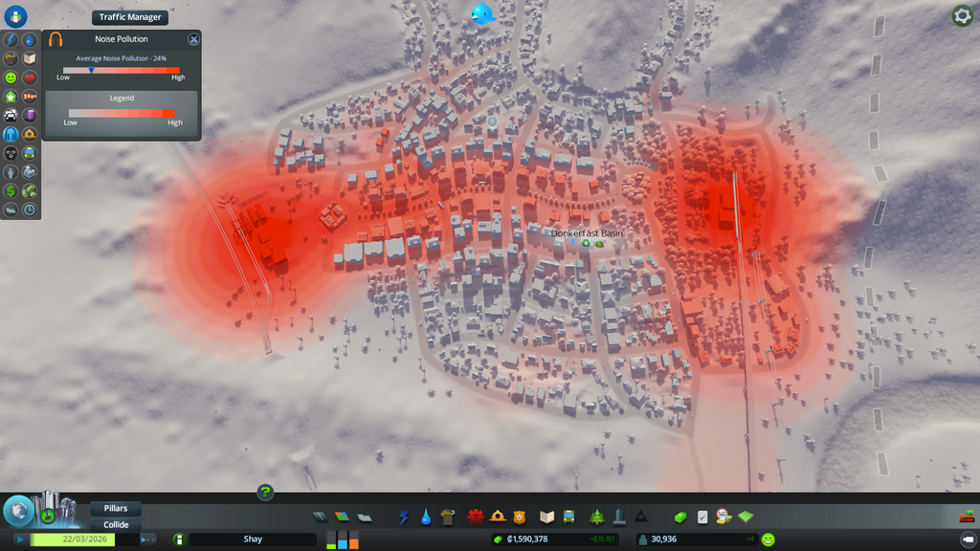Open the Health heart info view
This screenshot has width=980, height=551.
coord(30,77)
